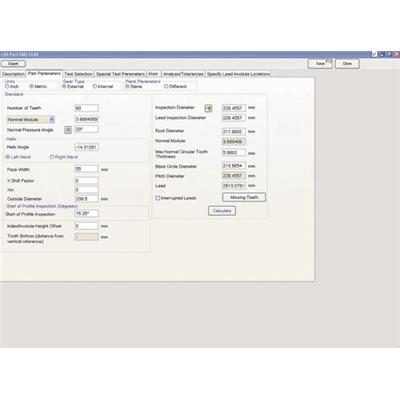The width and height of the screenshot is (400, 400).
Task: Go to the Description tab
Action: click(x=13, y=74)
